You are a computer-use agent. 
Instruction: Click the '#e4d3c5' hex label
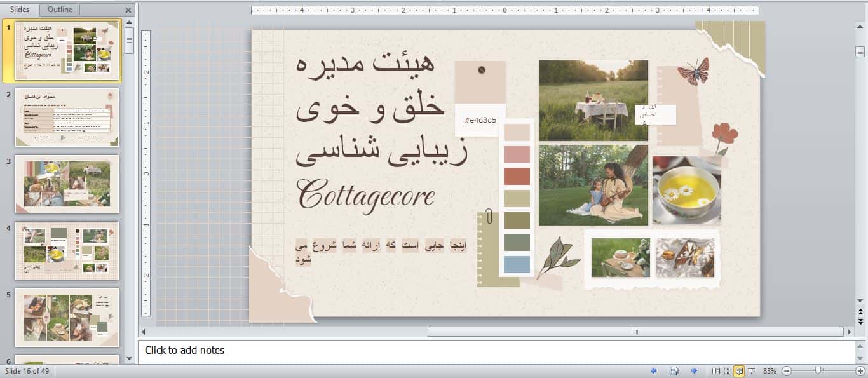(x=480, y=120)
